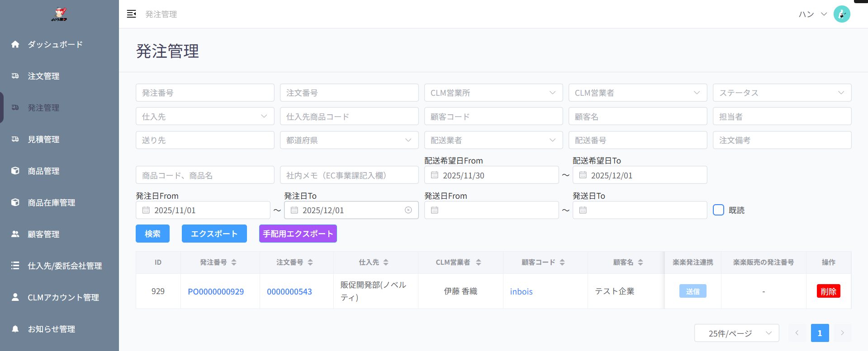Focus the 発注番号 input field
Viewport: 868px width, 351px height.
[x=205, y=93]
